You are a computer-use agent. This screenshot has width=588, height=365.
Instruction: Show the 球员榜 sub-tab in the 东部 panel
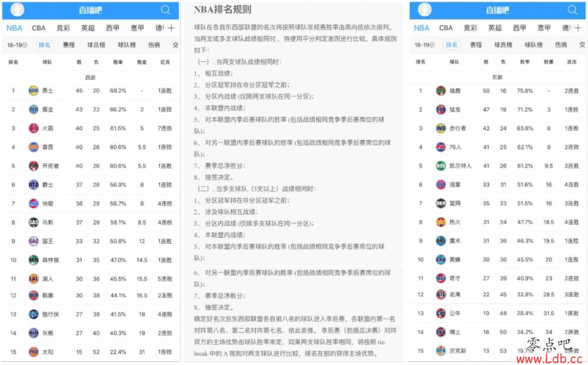503,45
